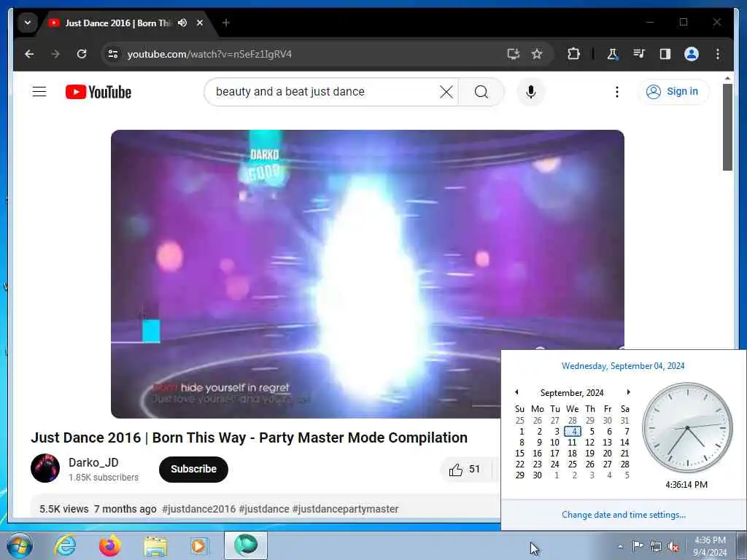Open the Windows Start button

pos(19,545)
